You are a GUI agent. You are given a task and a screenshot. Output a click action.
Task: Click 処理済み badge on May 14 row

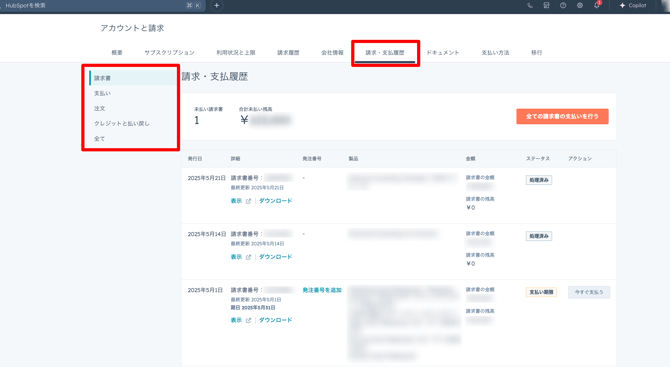(x=539, y=236)
